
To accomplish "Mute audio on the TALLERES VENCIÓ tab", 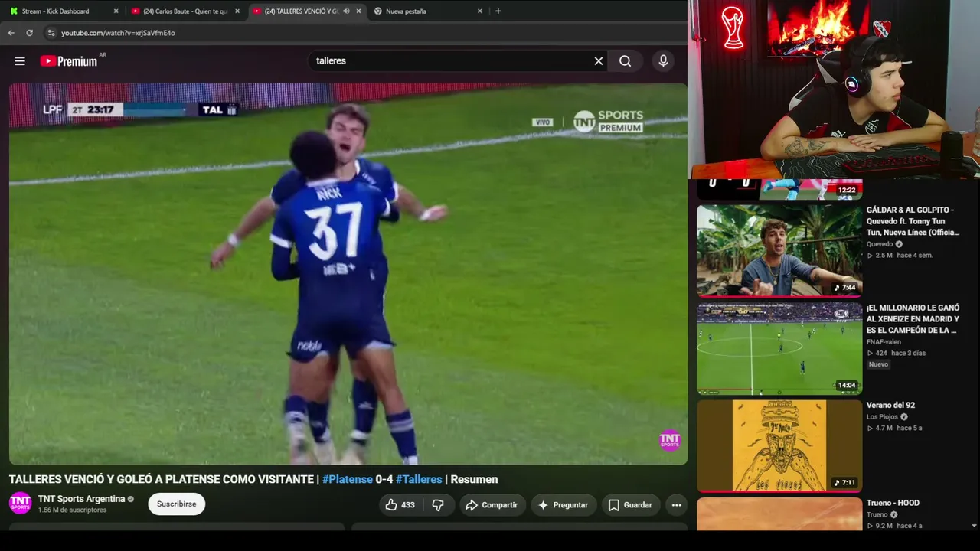I will coord(346,11).
